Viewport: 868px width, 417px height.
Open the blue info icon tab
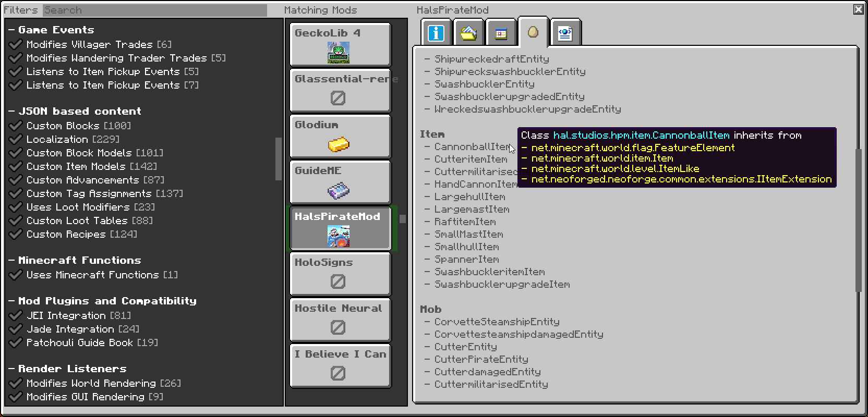click(436, 33)
